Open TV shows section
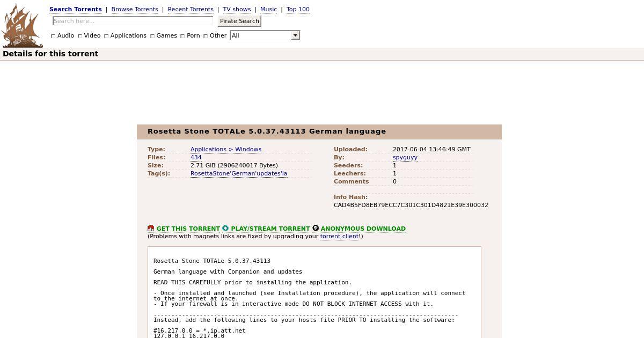Viewport: 644px width, 338px height. [237, 9]
